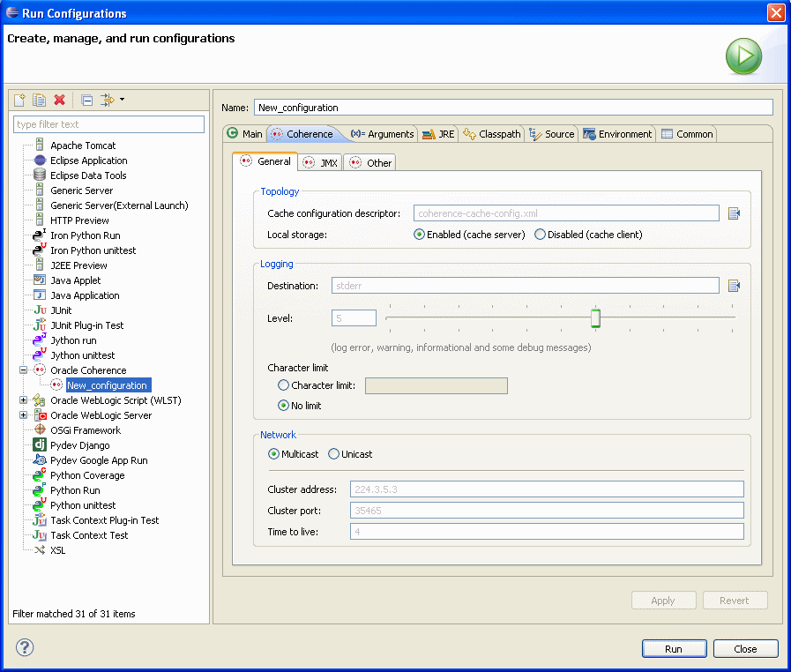Delete selected configuration with red X icon

tap(60, 101)
